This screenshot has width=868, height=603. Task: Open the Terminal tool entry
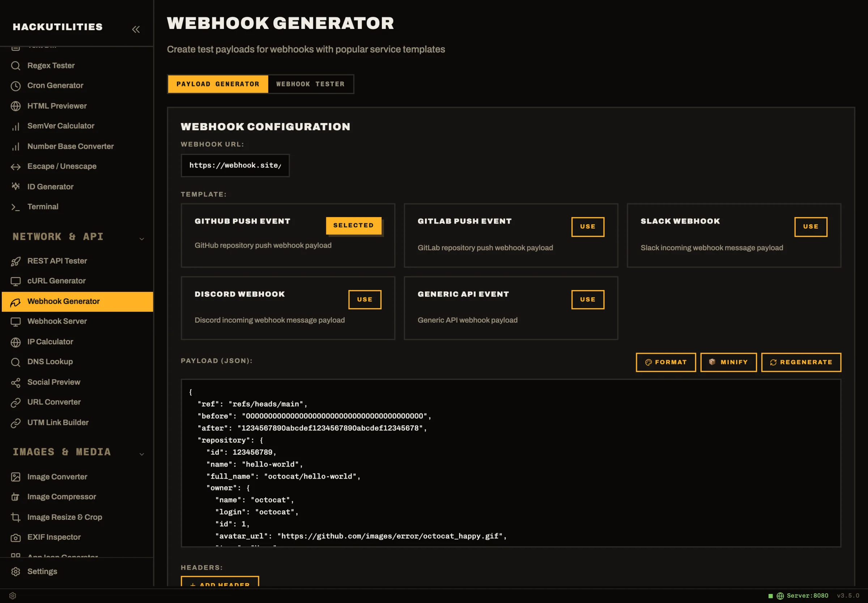77,207
